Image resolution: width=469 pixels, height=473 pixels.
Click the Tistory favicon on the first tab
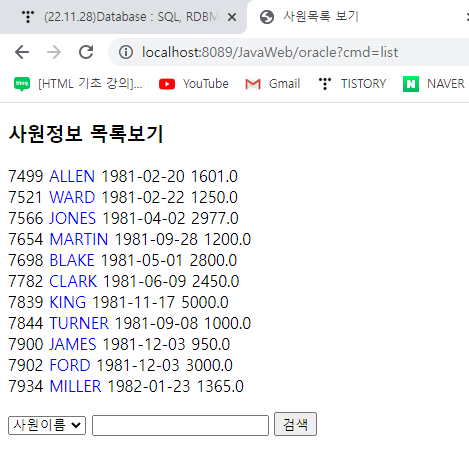(x=28, y=17)
